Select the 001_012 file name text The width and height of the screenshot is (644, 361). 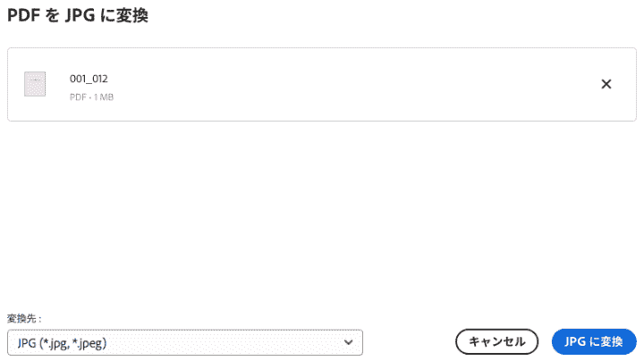(x=89, y=79)
